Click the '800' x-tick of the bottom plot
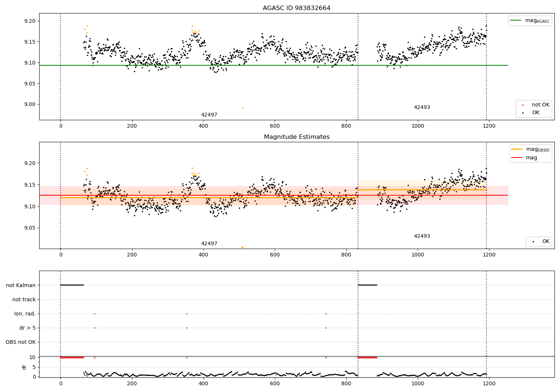This screenshot has height=392, width=560. 346,384
